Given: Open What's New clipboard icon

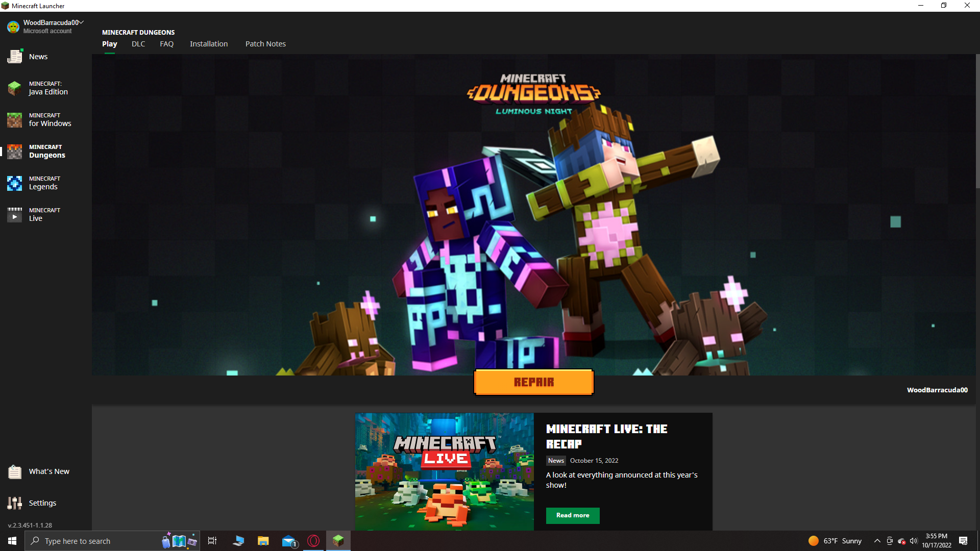Looking at the screenshot, I should click(x=15, y=471).
